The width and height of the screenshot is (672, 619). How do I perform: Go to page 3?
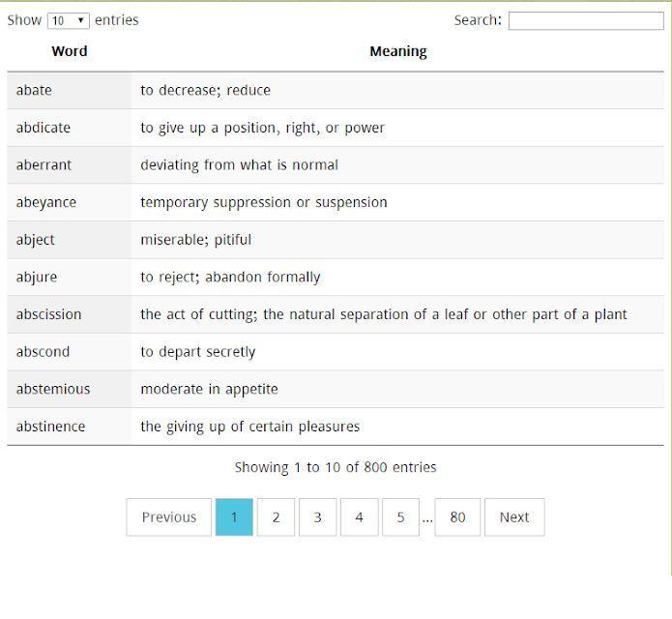(x=317, y=517)
